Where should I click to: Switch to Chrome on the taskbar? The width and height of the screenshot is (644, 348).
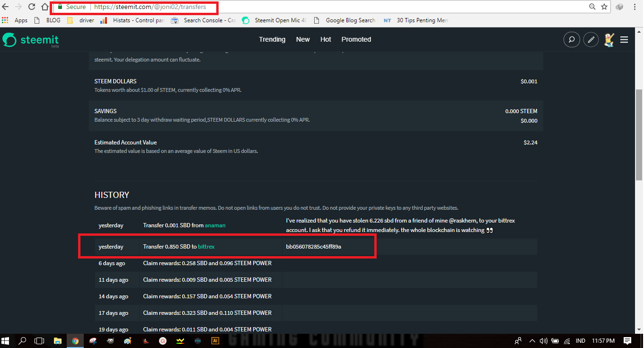[x=75, y=340]
